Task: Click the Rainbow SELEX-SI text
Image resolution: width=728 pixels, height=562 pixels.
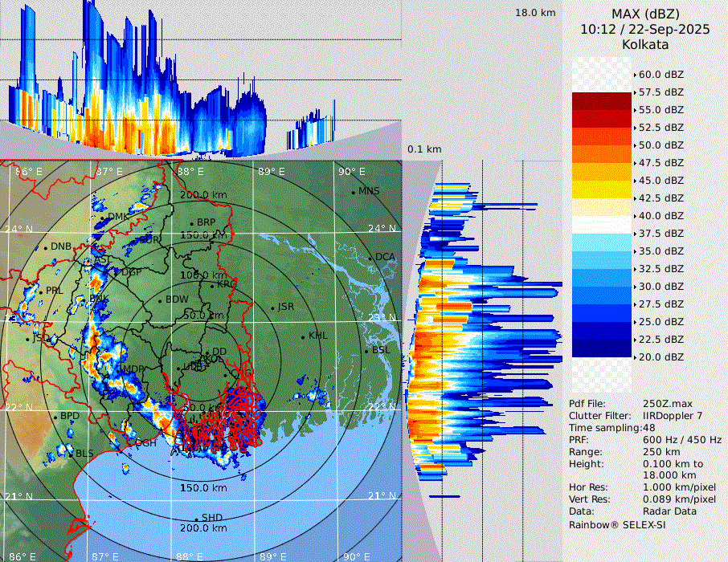Action: coord(617,524)
